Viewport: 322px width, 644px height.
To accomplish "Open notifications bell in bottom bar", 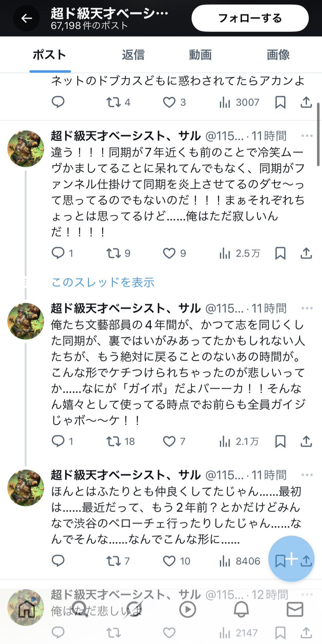I will pyautogui.click(x=241, y=609).
